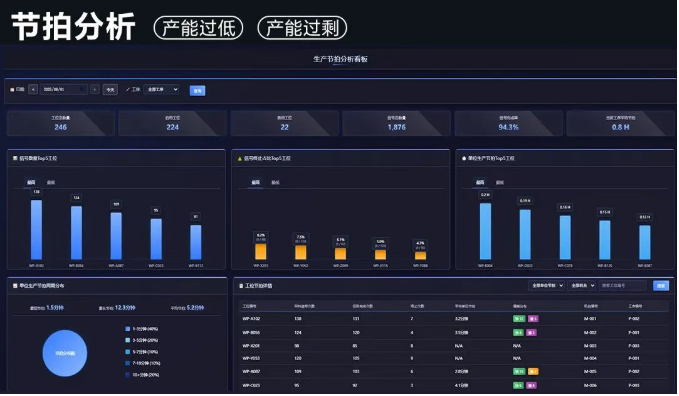Advance the date with right arrow button
Screen dimensions: 679x396
click(95, 90)
